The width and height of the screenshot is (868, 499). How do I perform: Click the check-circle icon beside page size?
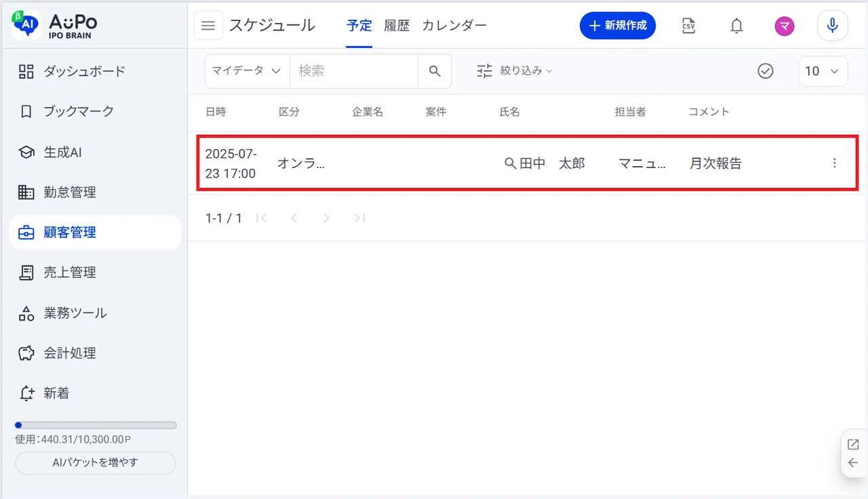[x=766, y=71]
